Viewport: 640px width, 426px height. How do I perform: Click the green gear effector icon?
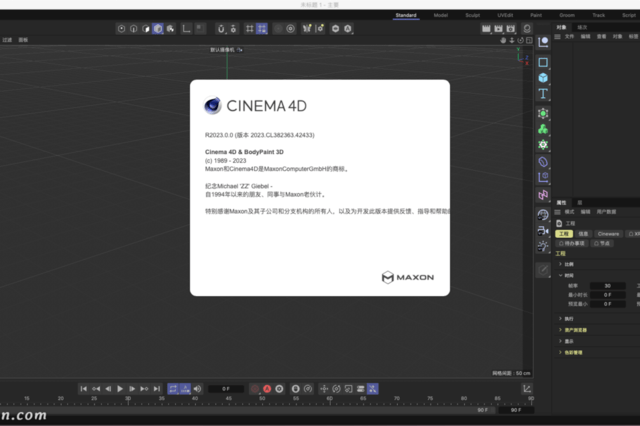tap(543, 145)
